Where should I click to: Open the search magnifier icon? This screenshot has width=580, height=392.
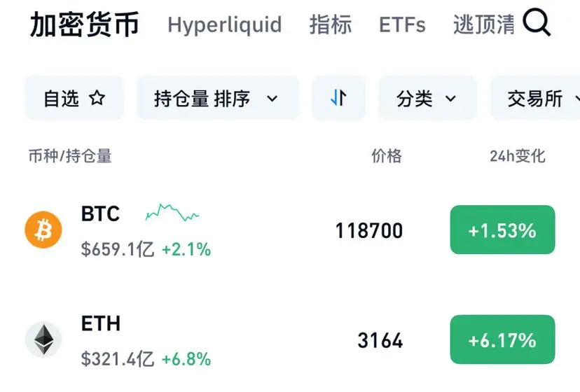click(537, 23)
